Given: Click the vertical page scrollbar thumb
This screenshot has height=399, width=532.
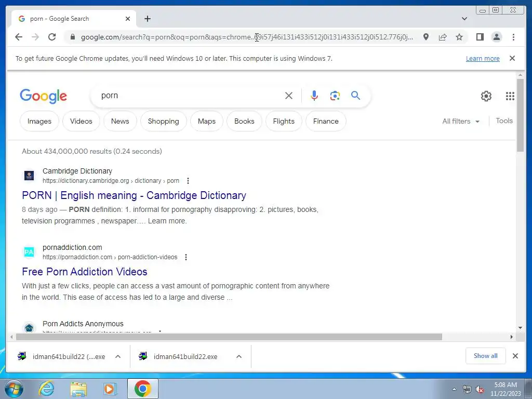Looking at the screenshot, I should point(520,115).
